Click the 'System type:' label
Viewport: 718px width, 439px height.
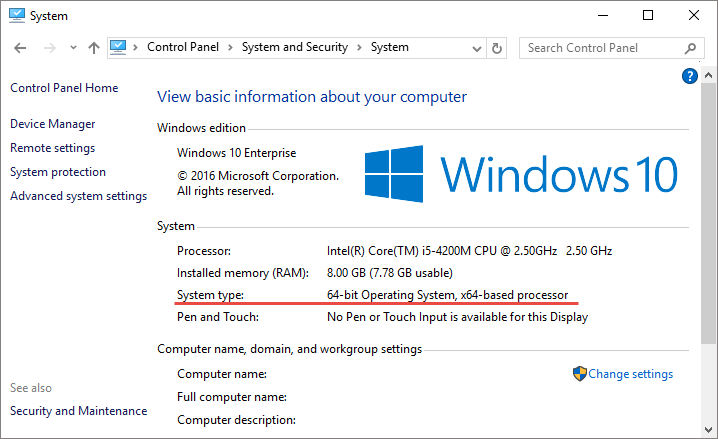pos(211,295)
